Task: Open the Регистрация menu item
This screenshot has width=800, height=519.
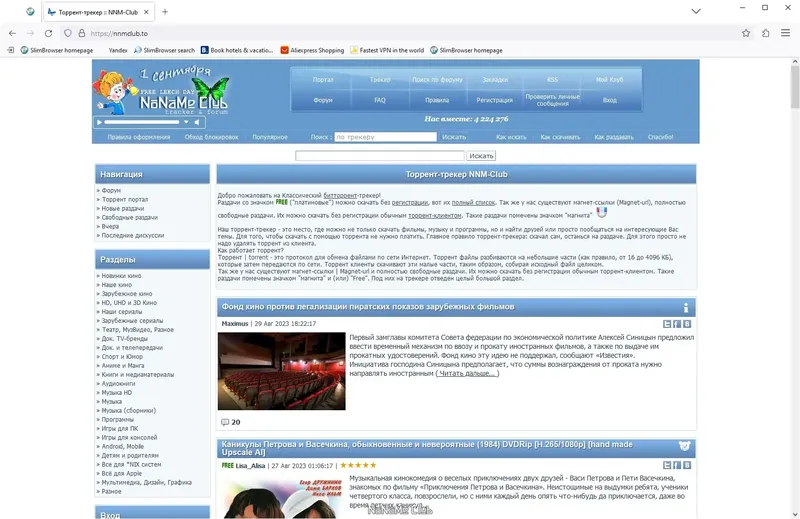Action: click(494, 100)
